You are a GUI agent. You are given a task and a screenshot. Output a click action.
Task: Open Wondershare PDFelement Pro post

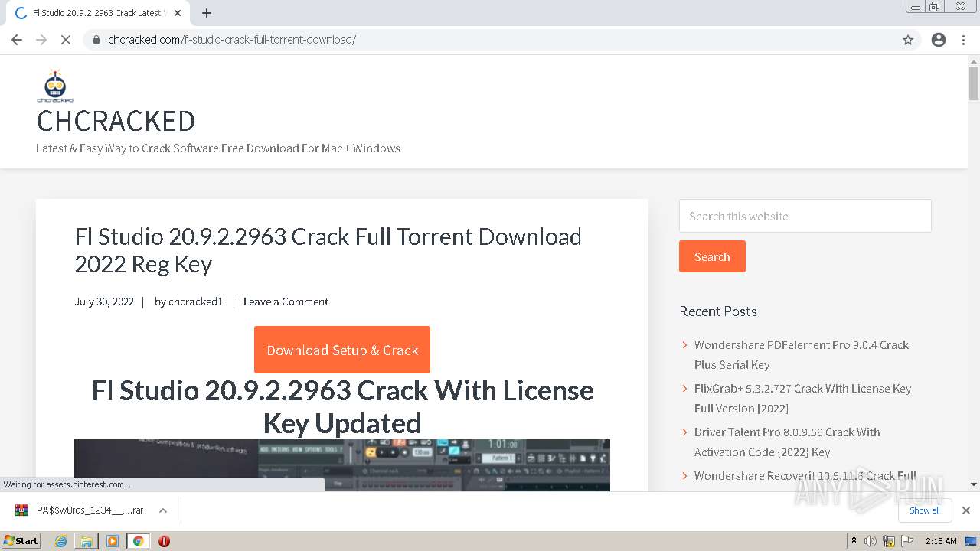[x=801, y=354]
